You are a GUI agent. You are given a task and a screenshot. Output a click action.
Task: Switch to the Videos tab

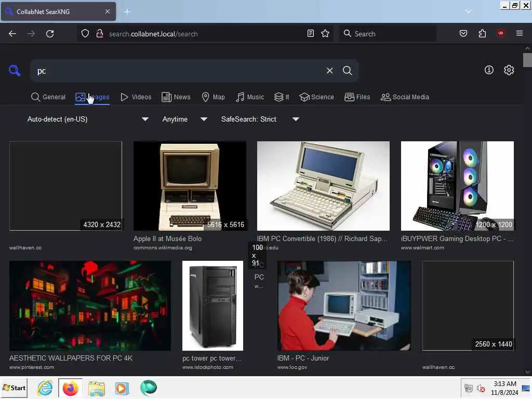click(136, 97)
